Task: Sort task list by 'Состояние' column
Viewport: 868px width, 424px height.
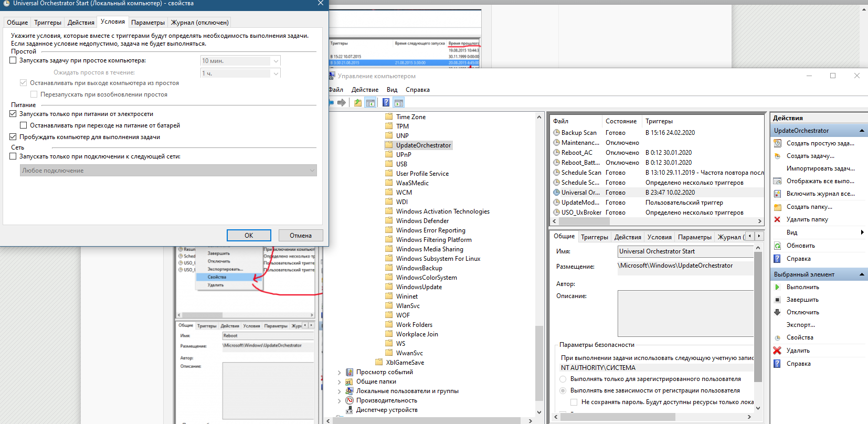Action: (621, 121)
